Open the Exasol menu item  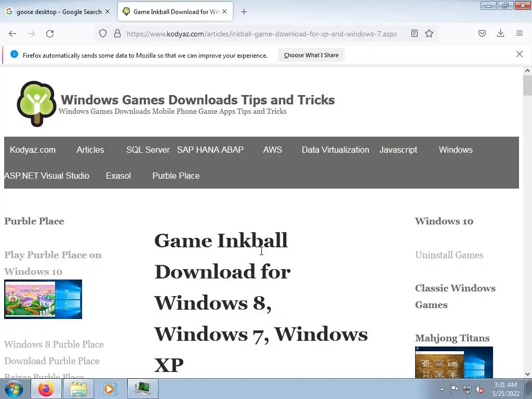[x=118, y=176]
